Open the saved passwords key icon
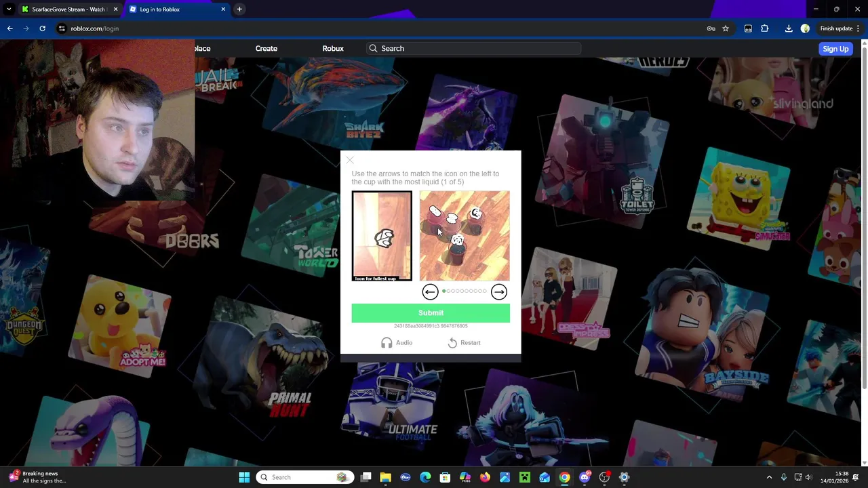Viewport: 868px width, 488px height. pyautogui.click(x=711, y=28)
